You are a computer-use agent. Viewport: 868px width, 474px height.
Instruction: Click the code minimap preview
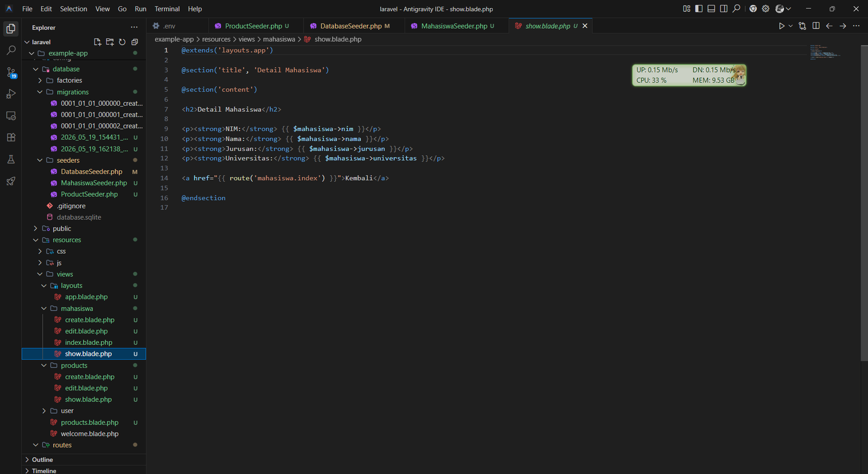(x=825, y=52)
